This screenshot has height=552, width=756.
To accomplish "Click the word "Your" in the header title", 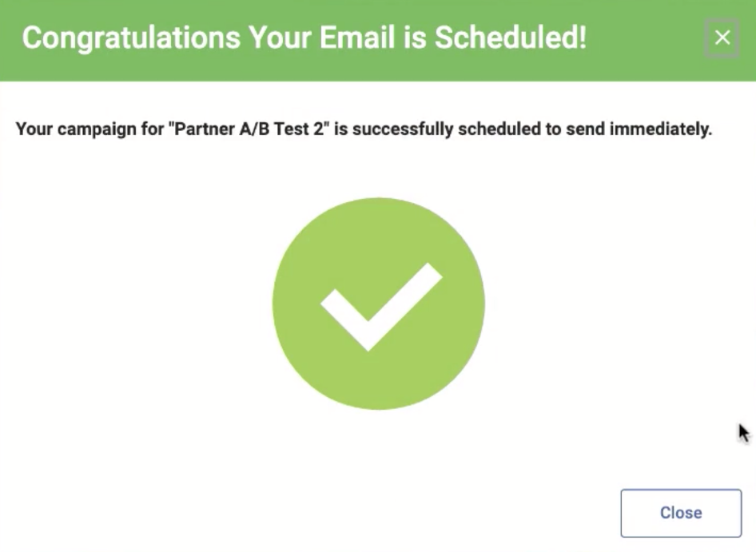I will pyautogui.click(x=280, y=38).
